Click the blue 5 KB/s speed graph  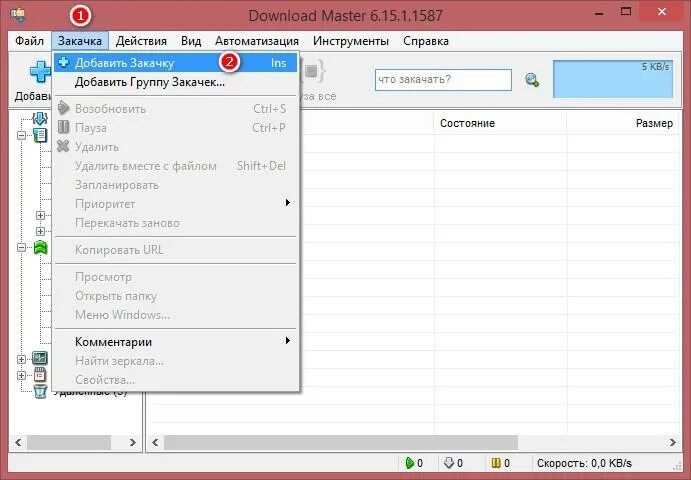point(613,79)
